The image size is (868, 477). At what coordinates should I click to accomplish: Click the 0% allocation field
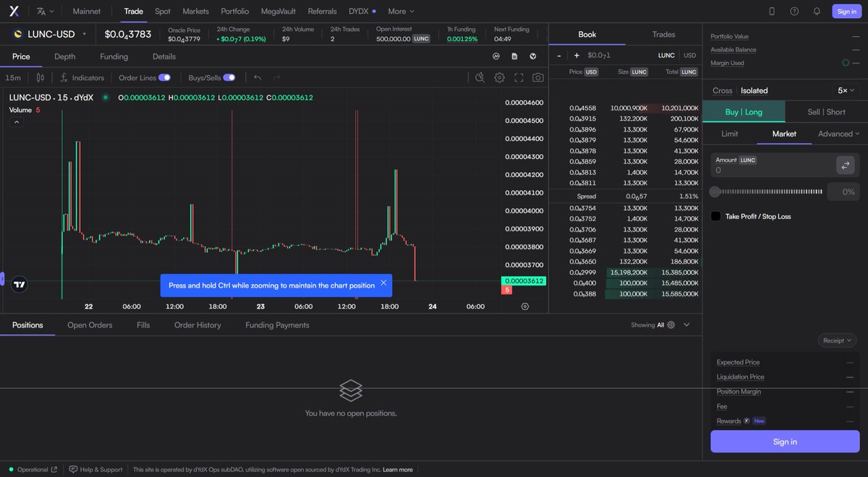coord(843,192)
